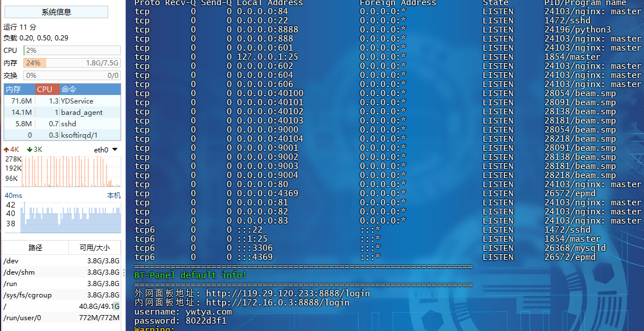
Task: Click the password 8022d3f1 line
Action: [181, 321]
